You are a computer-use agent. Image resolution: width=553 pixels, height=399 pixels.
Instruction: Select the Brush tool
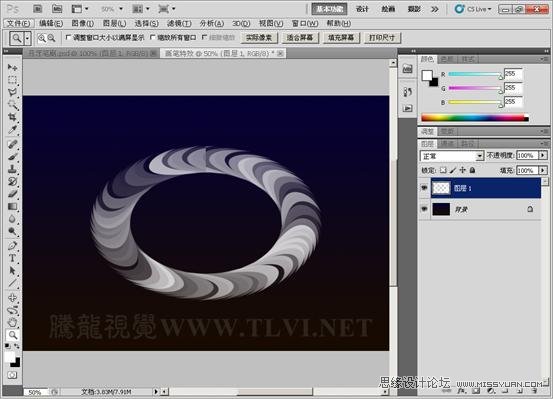click(x=12, y=156)
